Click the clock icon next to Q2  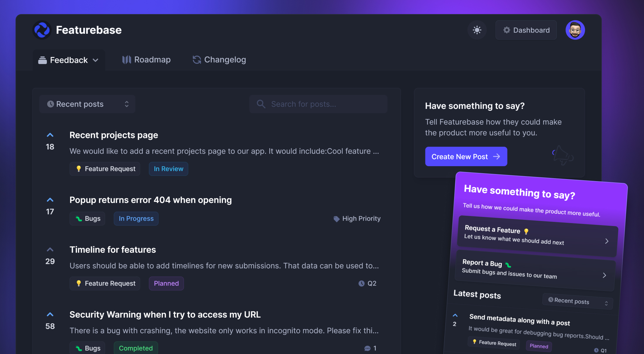pos(361,283)
